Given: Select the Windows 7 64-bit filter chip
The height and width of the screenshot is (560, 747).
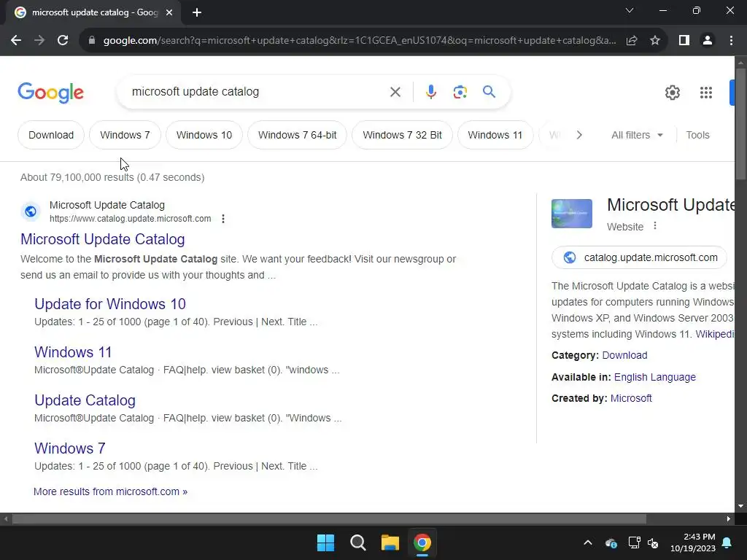Looking at the screenshot, I should coord(298,135).
